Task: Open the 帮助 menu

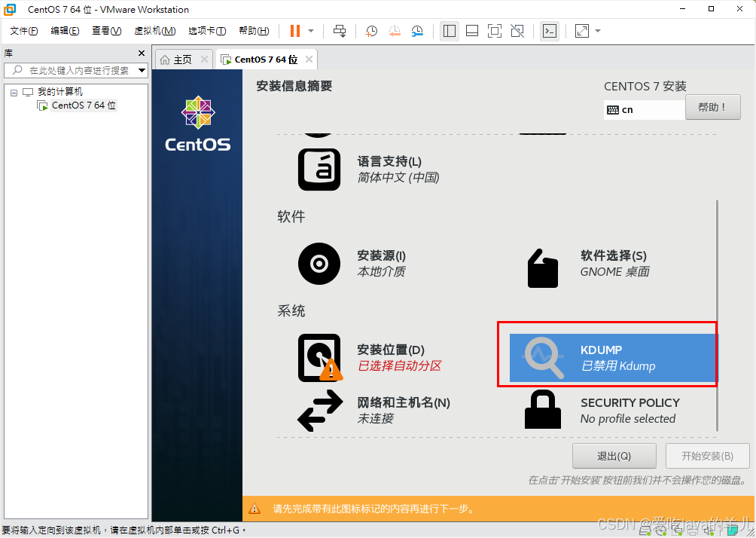Action: pyautogui.click(x=254, y=31)
